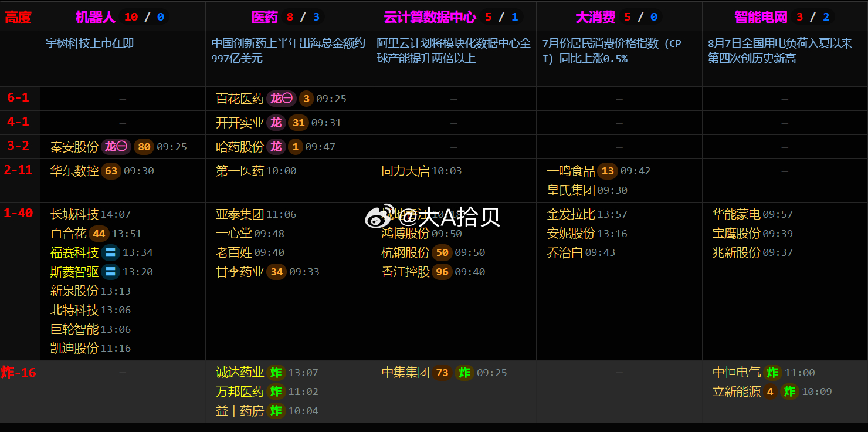Click the 50 badge beside 杭钢股份
The height and width of the screenshot is (432, 868).
pos(442,252)
